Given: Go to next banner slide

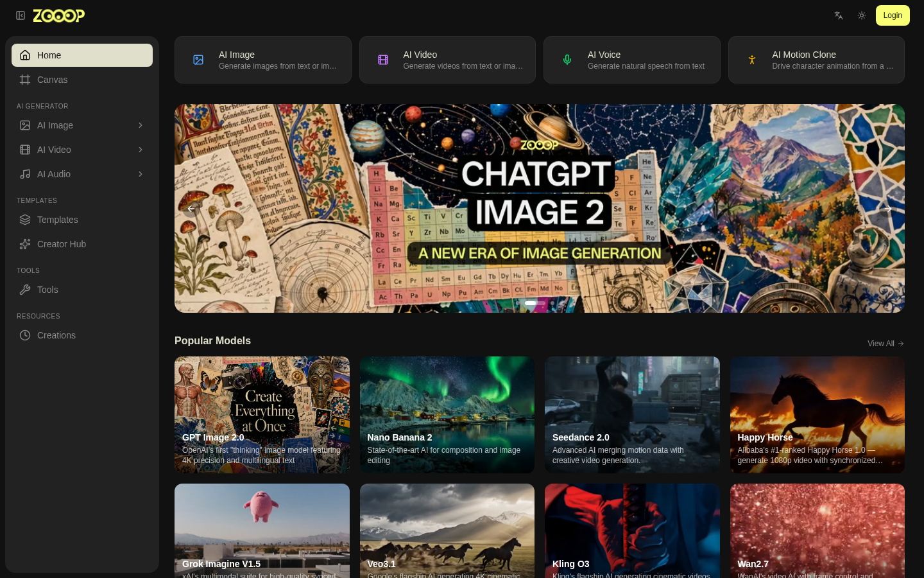Looking at the screenshot, I should coord(888,209).
